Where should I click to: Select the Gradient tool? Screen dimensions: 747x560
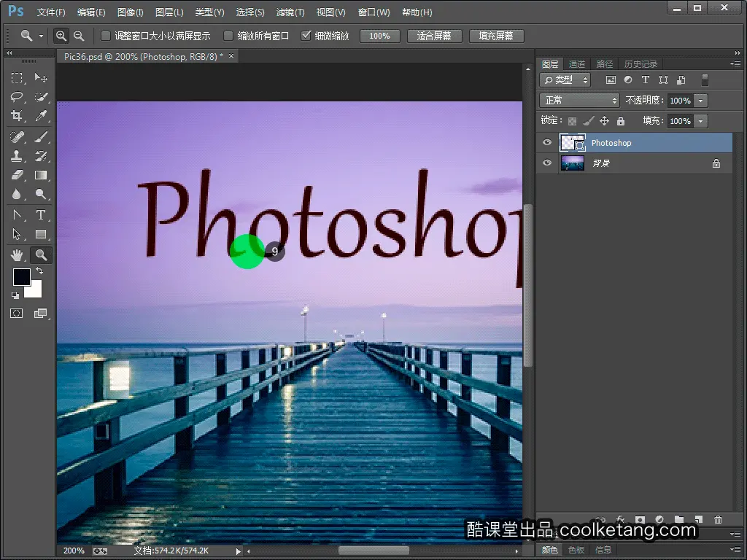[41, 175]
